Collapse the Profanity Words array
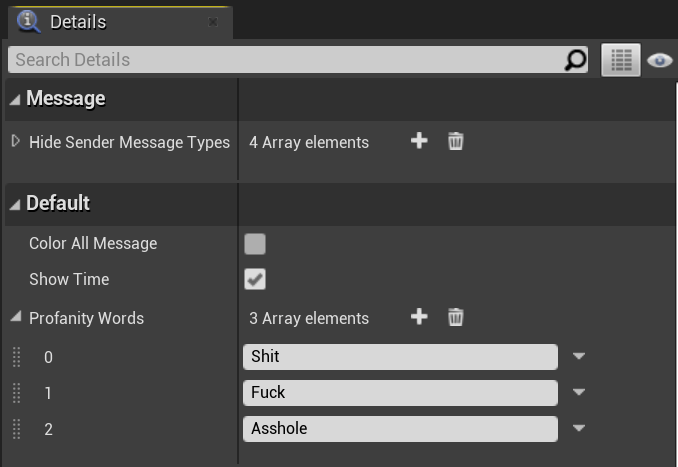678x467 pixels. coord(15,318)
